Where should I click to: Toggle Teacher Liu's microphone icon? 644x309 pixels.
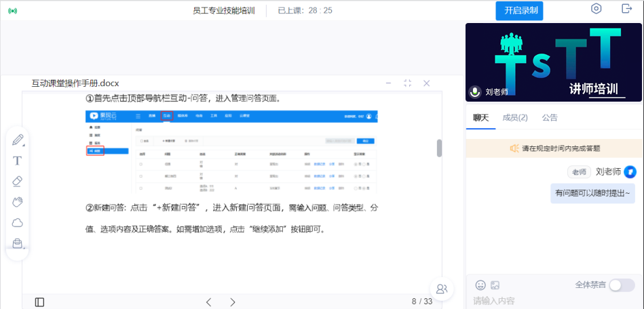pyautogui.click(x=476, y=91)
